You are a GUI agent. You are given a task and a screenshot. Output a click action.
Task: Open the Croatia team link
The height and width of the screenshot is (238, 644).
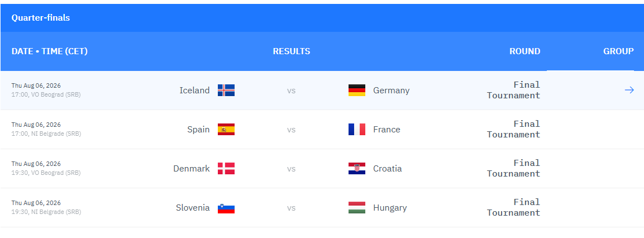click(387, 169)
